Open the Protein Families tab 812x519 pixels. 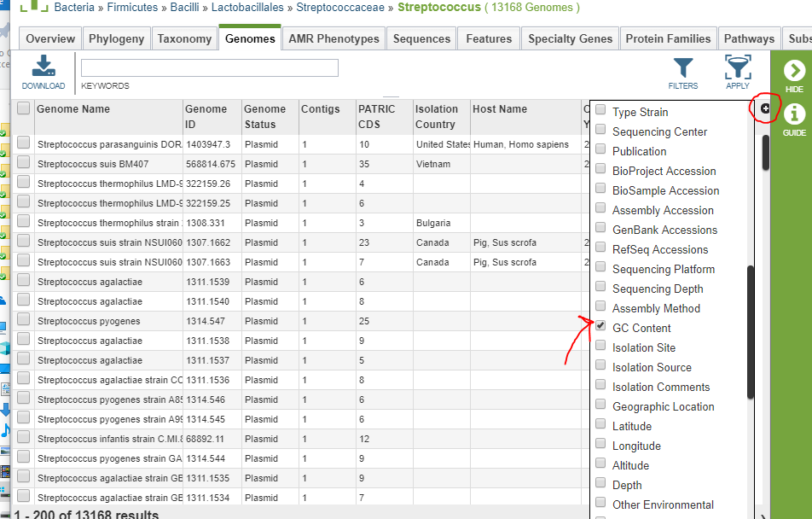(668, 39)
